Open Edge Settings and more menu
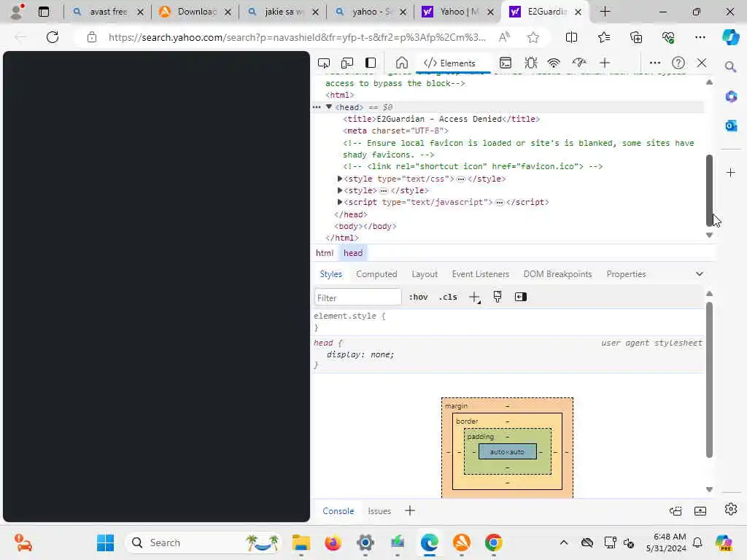The height and width of the screenshot is (560, 747). 700,37
